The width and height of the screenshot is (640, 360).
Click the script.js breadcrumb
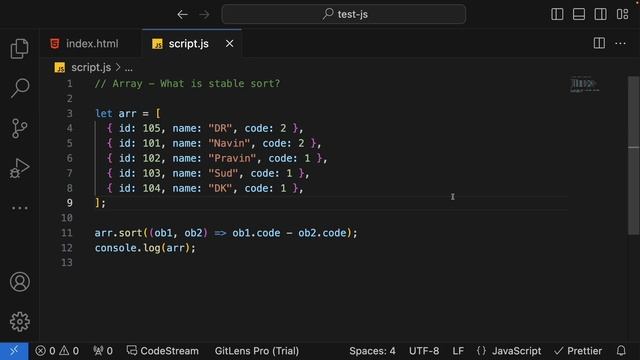tap(91, 67)
